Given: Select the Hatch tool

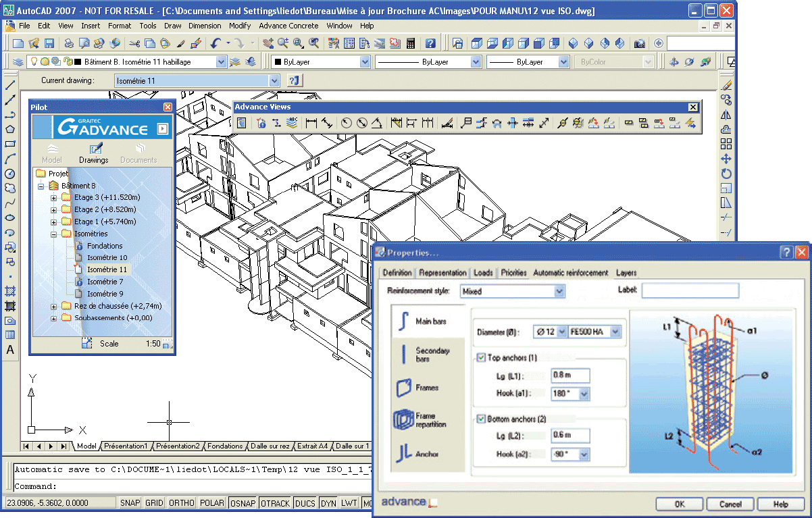Looking at the screenshot, I should click(x=10, y=291).
